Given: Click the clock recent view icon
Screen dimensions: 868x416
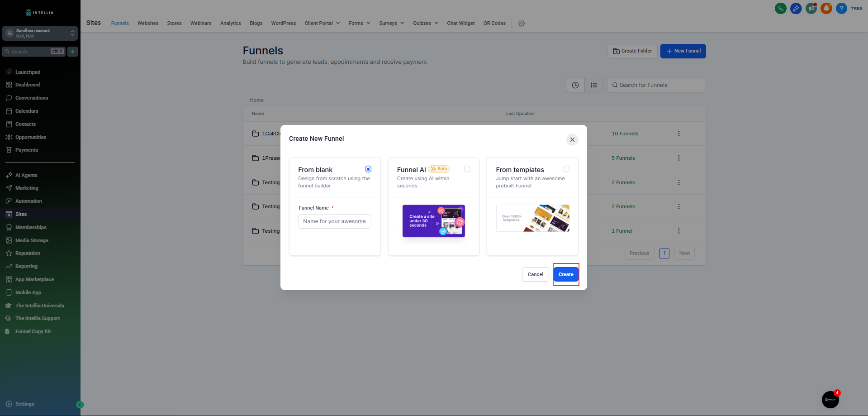Looking at the screenshot, I should tap(575, 85).
